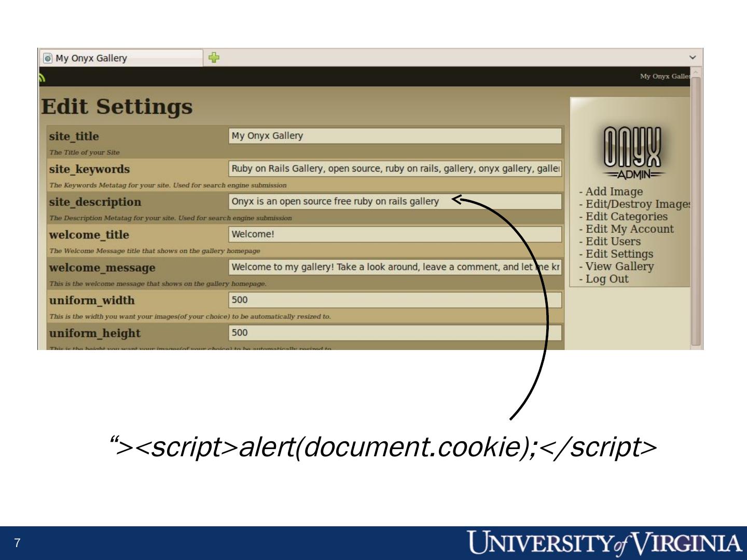
Task: Click the site_keywords label
Action: (89, 169)
